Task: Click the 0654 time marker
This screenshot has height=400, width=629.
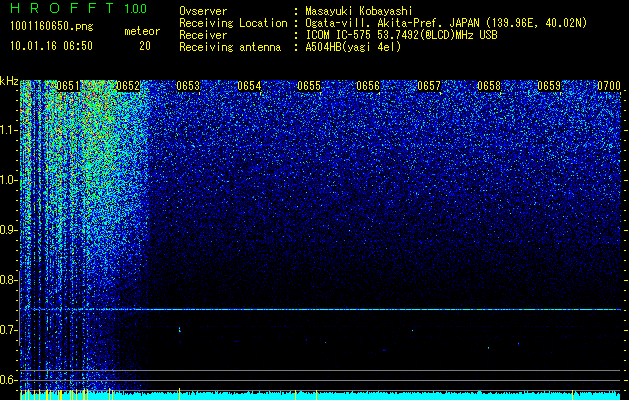Action: (249, 86)
